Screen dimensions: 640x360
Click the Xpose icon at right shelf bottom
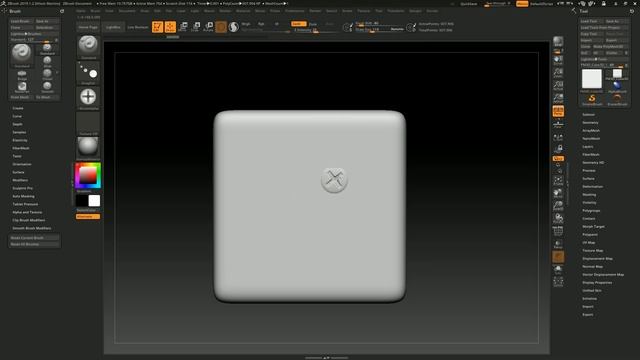(x=558, y=282)
